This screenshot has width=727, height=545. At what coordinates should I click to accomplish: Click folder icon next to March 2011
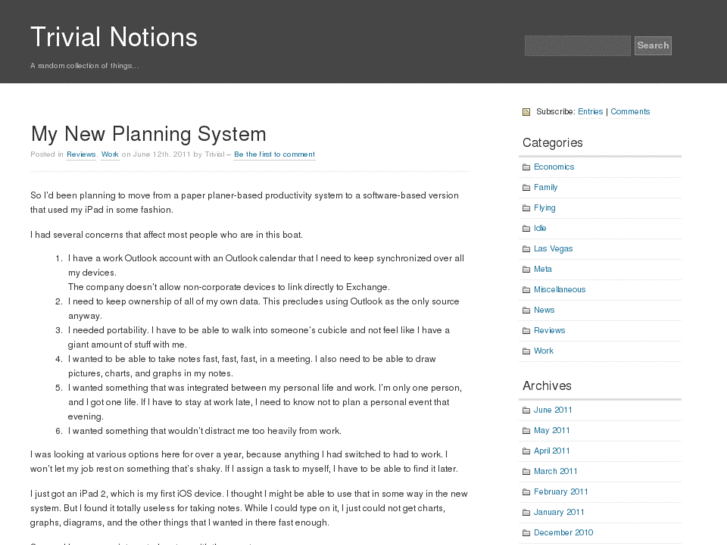pyautogui.click(x=526, y=472)
